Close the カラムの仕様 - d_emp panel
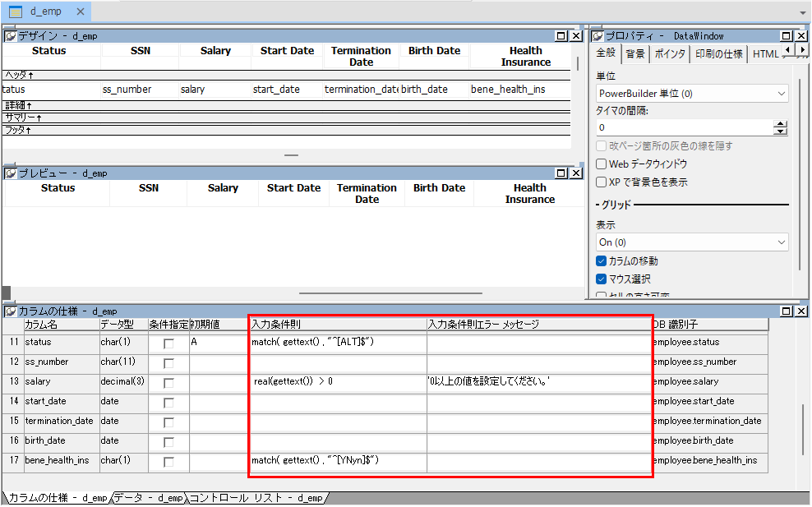The image size is (812, 507). click(x=801, y=311)
